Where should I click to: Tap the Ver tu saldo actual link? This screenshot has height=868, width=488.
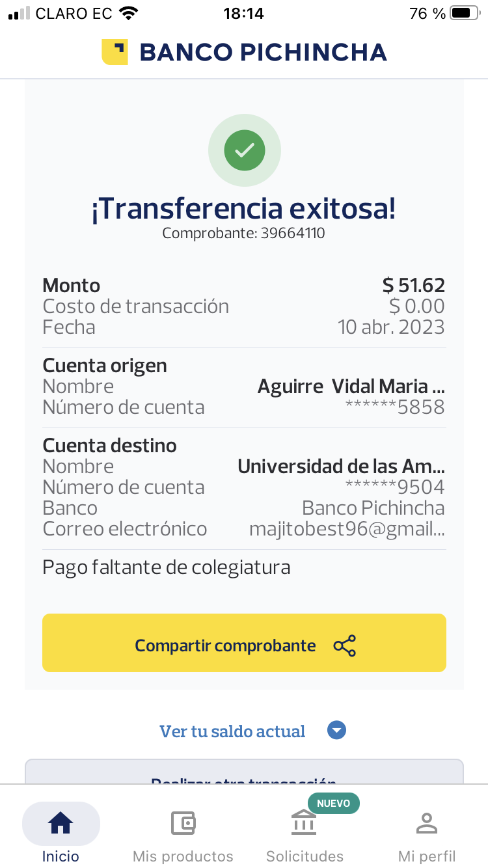[x=232, y=731]
